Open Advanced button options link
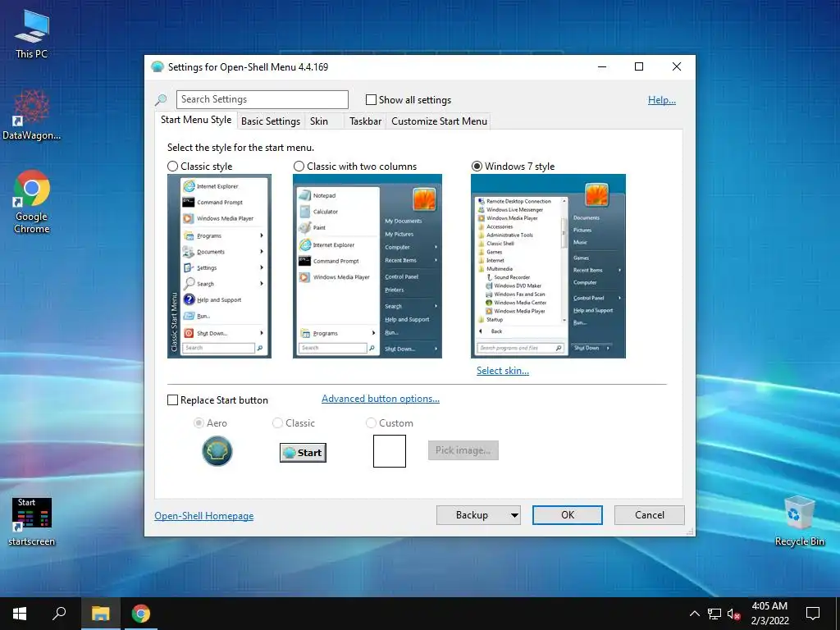Viewport: 840px width, 630px height. coord(381,399)
